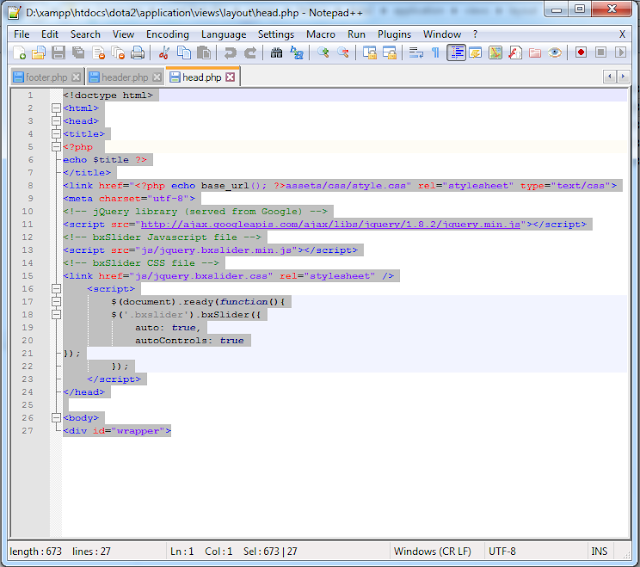This screenshot has width=640, height=567.
Task: Click the Windows (CR LF) status entry
Action: [432, 551]
